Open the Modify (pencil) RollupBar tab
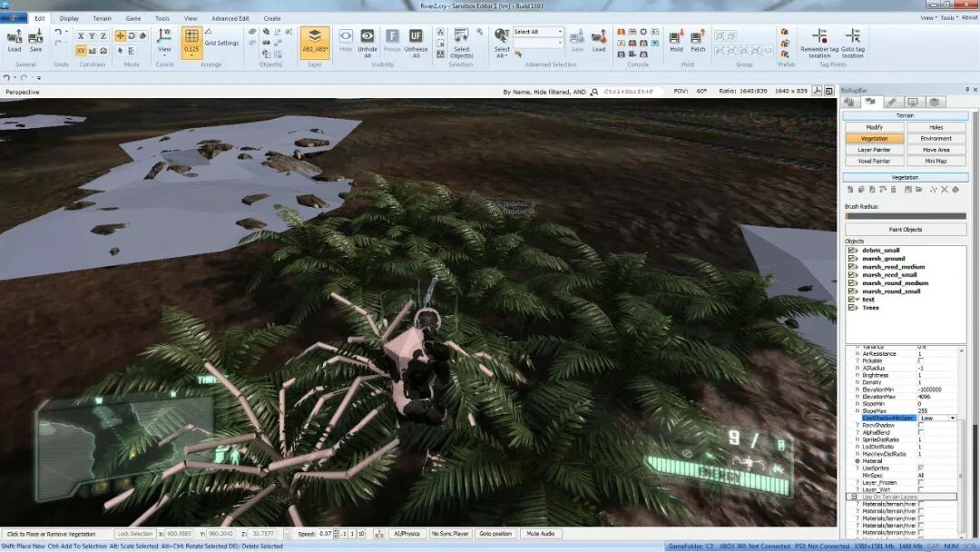980x552 pixels. tap(892, 102)
